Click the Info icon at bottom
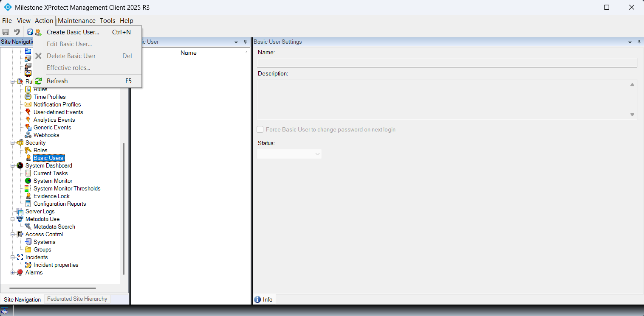Image resolution: width=644 pixels, height=316 pixels. click(257, 299)
